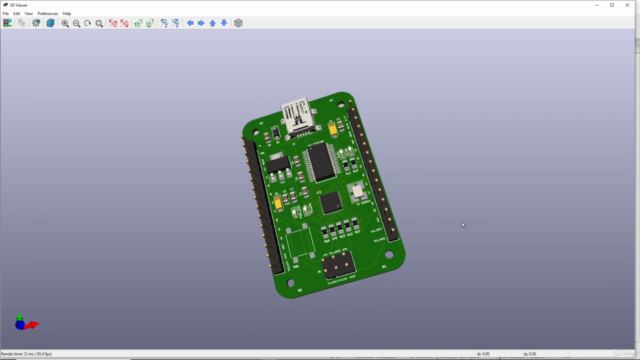This screenshot has height=360, width=640.
Task: Move the board down with the blue down arrow
Action: coord(224,23)
